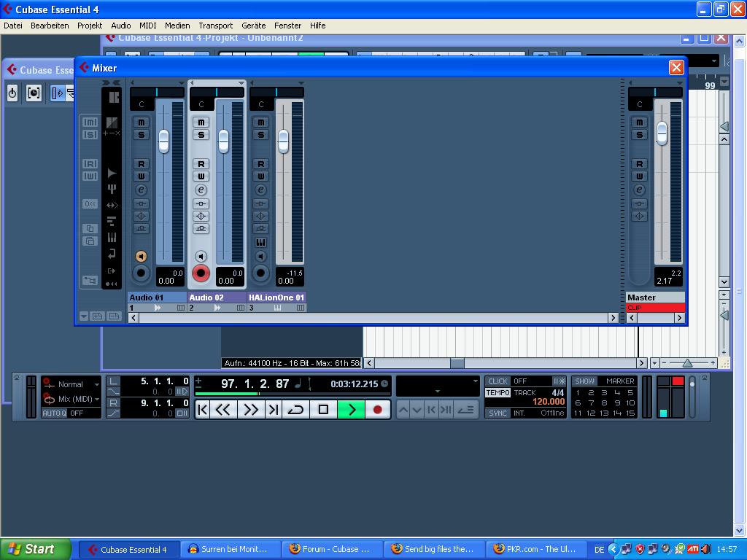
Task: Enable write automation on Audio 01
Action: [x=141, y=176]
